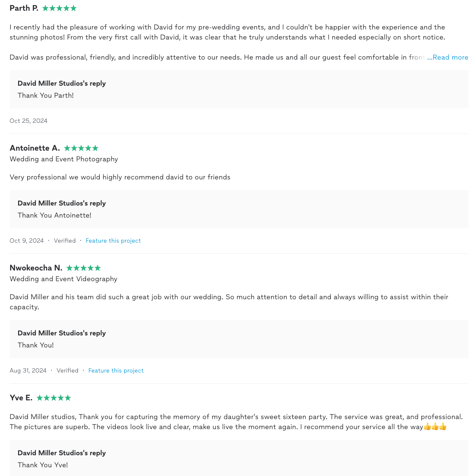The width and height of the screenshot is (476, 476).
Task: Click the thumbs-up emojis in Yve's review
Action: pyautogui.click(x=435, y=427)
